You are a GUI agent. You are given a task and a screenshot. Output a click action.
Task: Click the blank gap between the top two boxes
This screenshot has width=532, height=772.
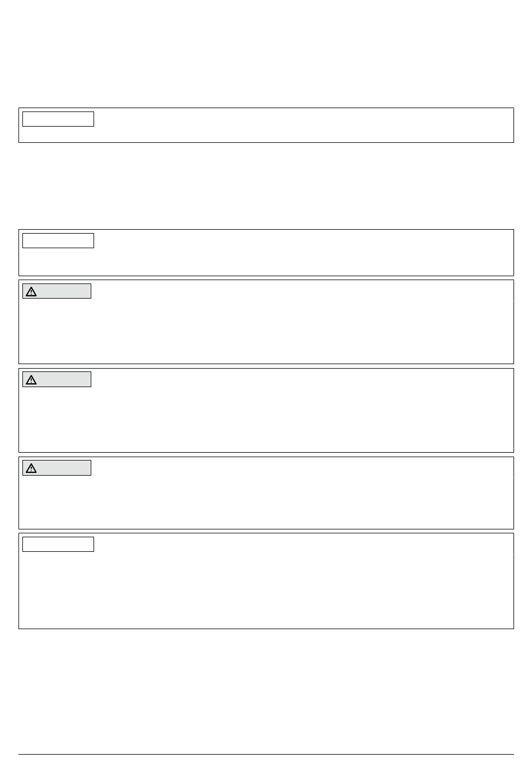pyautogui.click(x=266, y=186)
